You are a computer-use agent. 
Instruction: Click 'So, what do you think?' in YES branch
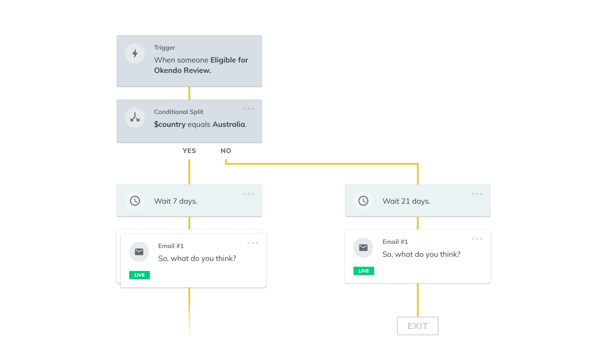(197, 258)
